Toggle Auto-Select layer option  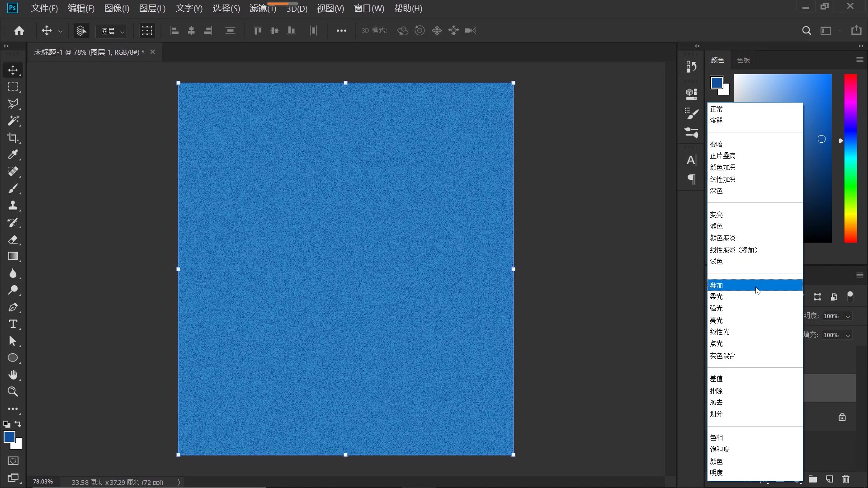[x=81, y=31]
